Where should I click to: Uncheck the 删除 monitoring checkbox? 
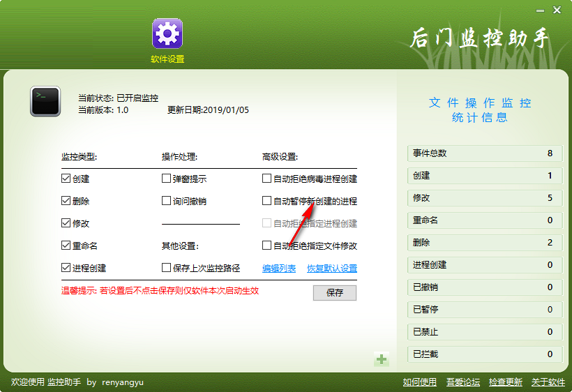66,201
